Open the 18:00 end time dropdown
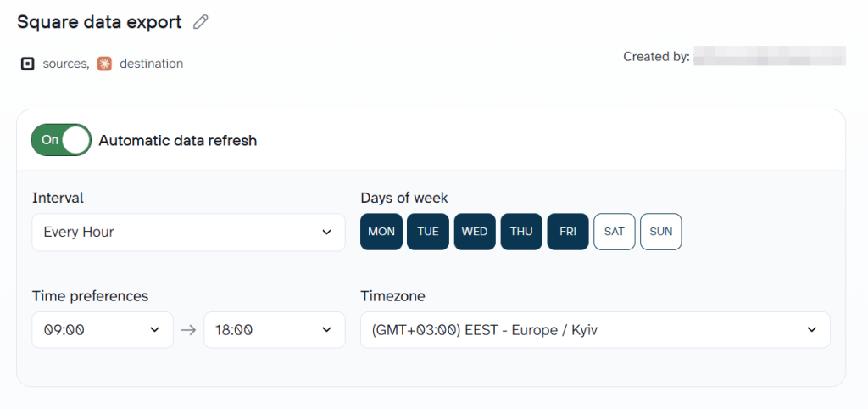 [x=275, y=330]
